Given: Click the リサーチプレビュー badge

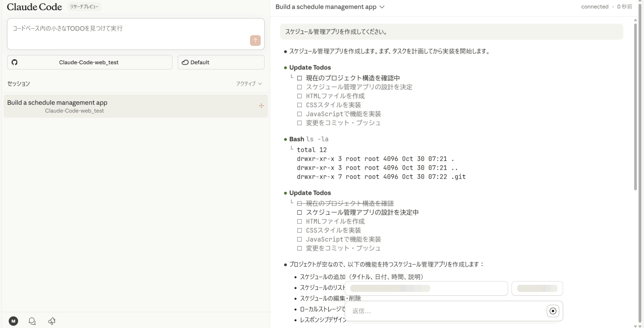Looking at the screenshot, I should coord(84,7).
